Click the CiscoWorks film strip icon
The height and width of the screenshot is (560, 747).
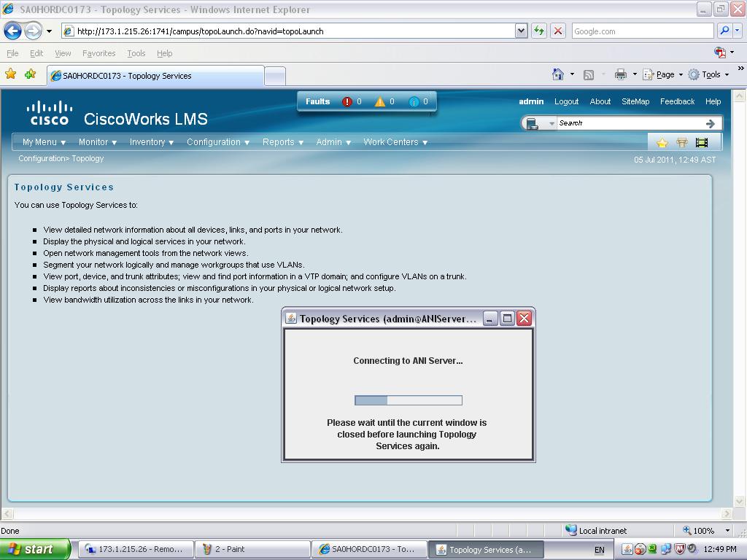tap(702, 142)
